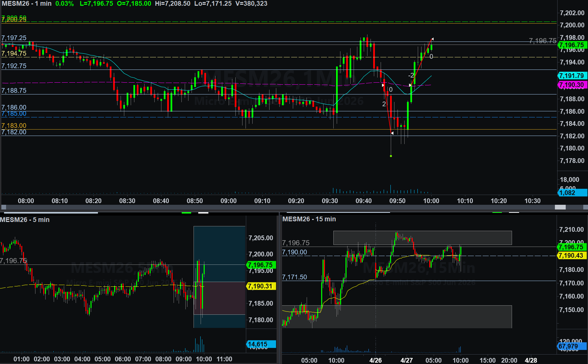Screen dimensions: 588x364
Task: Click the blue 67,979 volume tag on the 15 min chart
Action: [571, 346]
